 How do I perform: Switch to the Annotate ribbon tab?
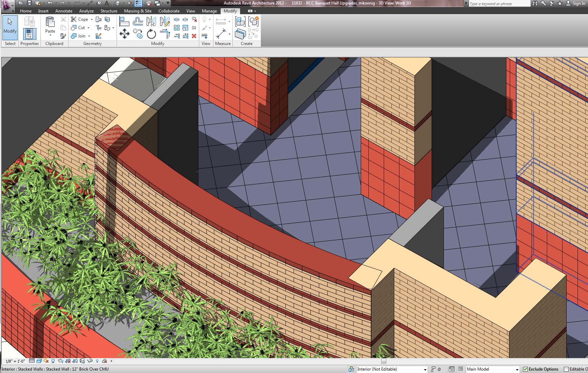[64, 11]
